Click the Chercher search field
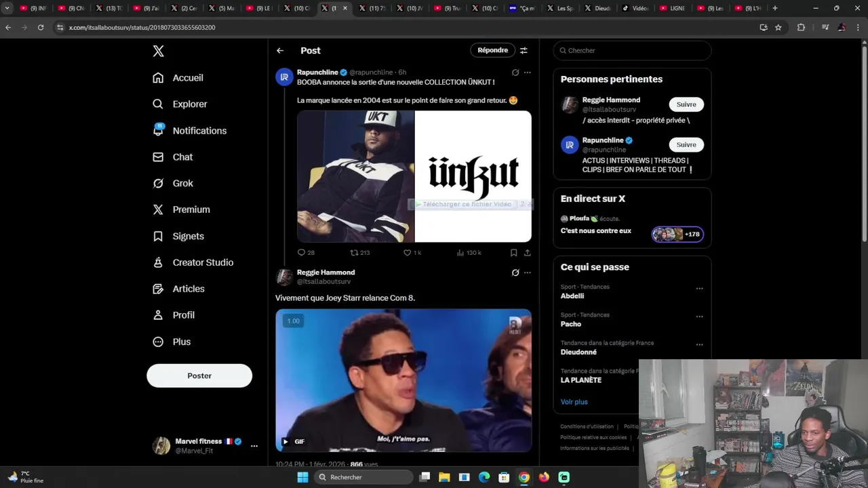The width and height of the screenshot is (868, 488). (632, 51)
